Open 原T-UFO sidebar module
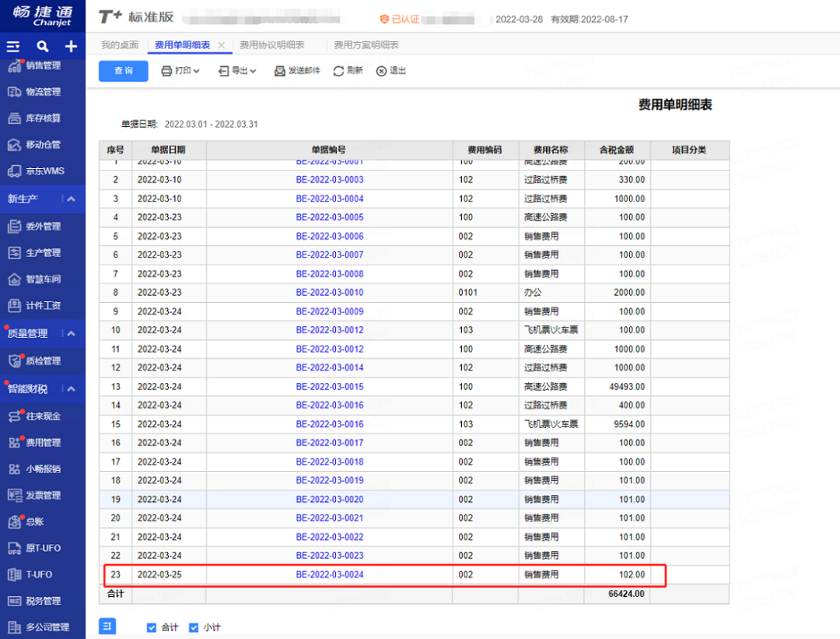This screenshot has height=639, width=840. (34, 549)
